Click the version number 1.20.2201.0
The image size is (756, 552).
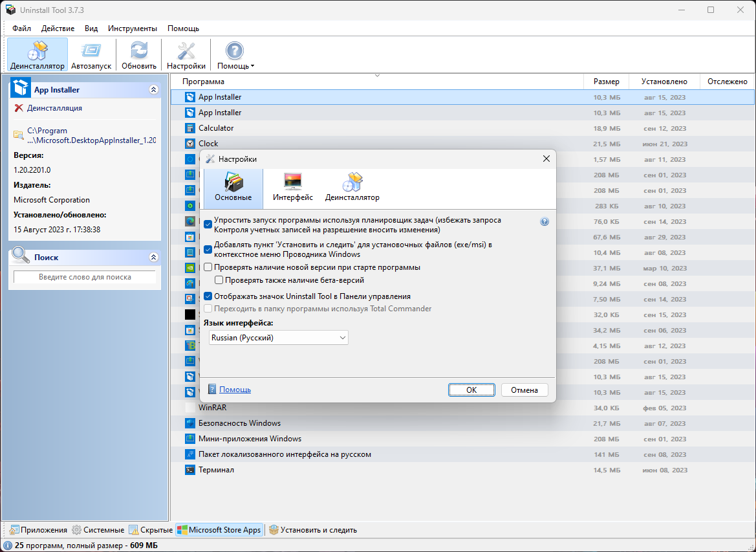[32, 170]
